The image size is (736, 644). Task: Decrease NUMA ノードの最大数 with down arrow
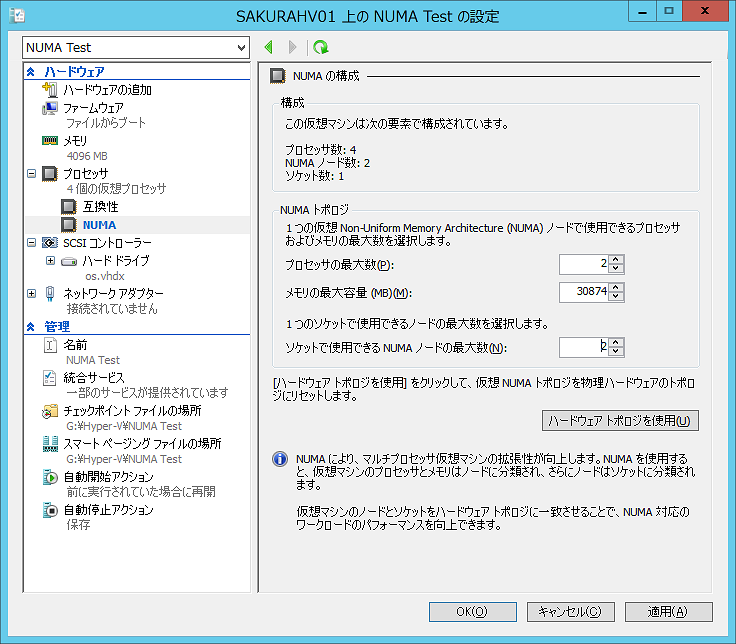click(x=616, y=352)
